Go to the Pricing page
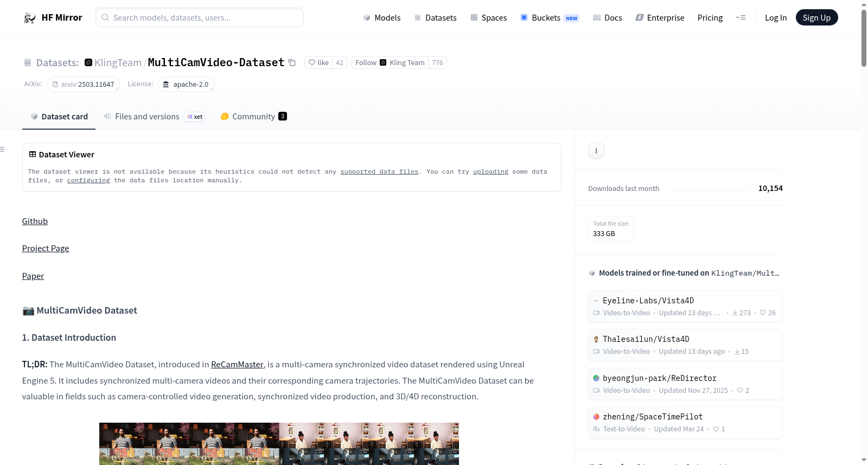 coord(710,18)
